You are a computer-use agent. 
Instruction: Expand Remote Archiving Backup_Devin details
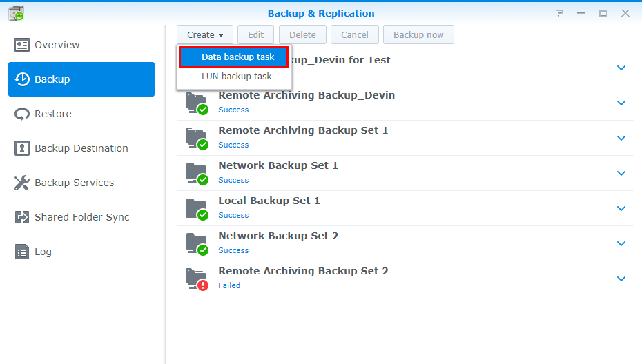click(x=621, y=103)
